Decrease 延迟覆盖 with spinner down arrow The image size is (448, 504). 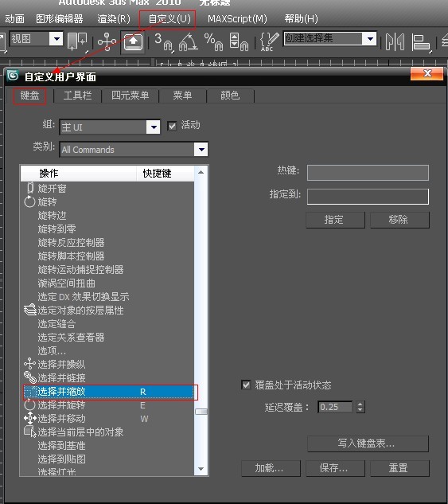(360, 410)
